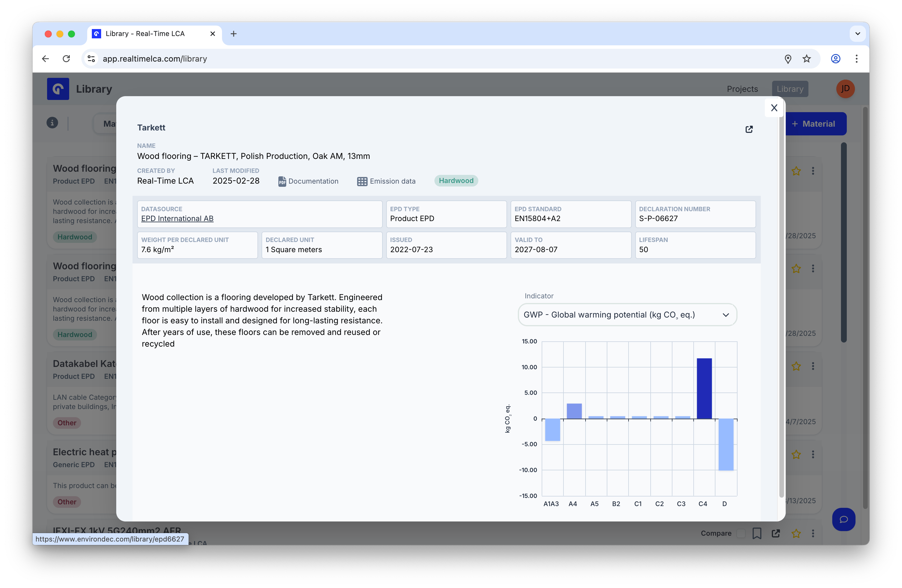The height and width of the screenshot is (588, 902).
Task: Close the Library - Real-Time LCA tab
Action: tap(213, 34)
